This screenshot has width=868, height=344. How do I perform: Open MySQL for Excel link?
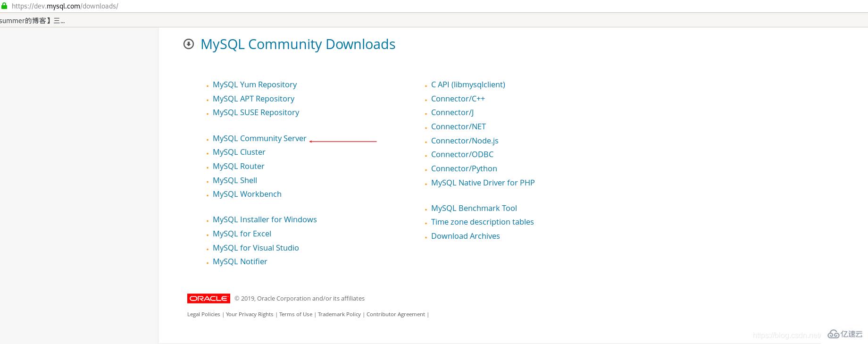click(242, 234)
